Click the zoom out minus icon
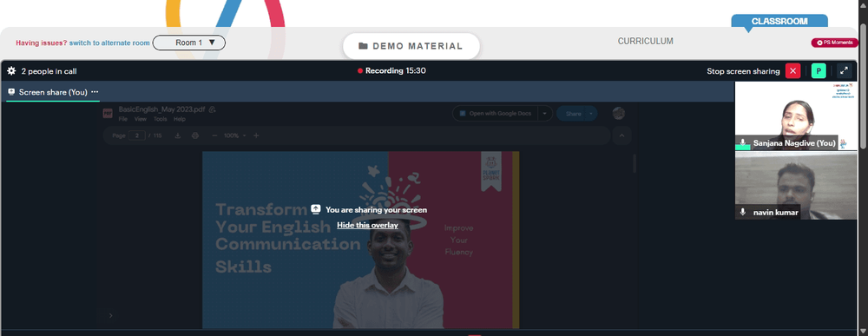Viewport: 868px width, 336px height. pyautogui.click(x=214, y=135)
